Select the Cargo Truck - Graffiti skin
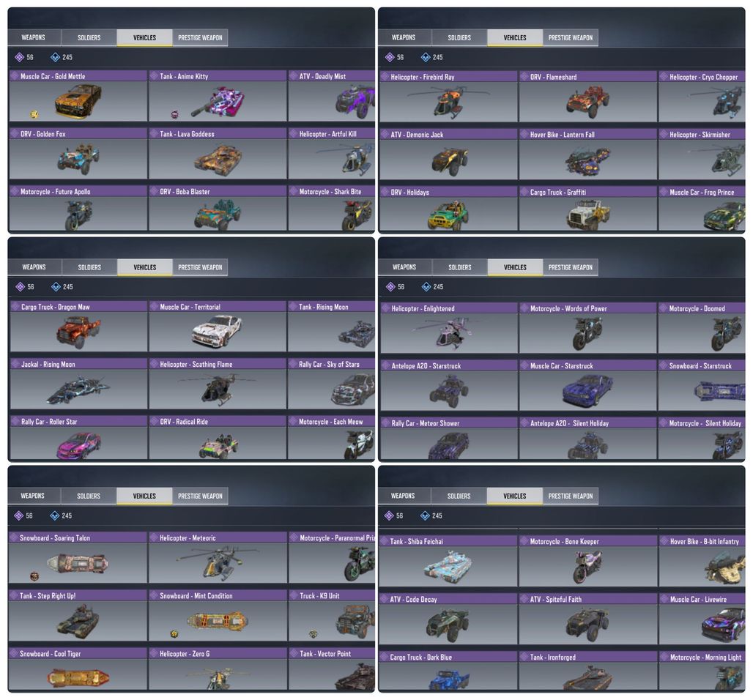 [x=587, y=209]
